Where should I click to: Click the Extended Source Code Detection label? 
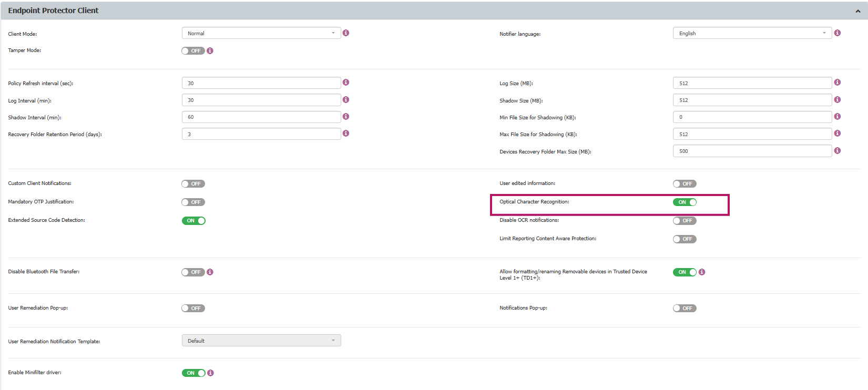46,220
